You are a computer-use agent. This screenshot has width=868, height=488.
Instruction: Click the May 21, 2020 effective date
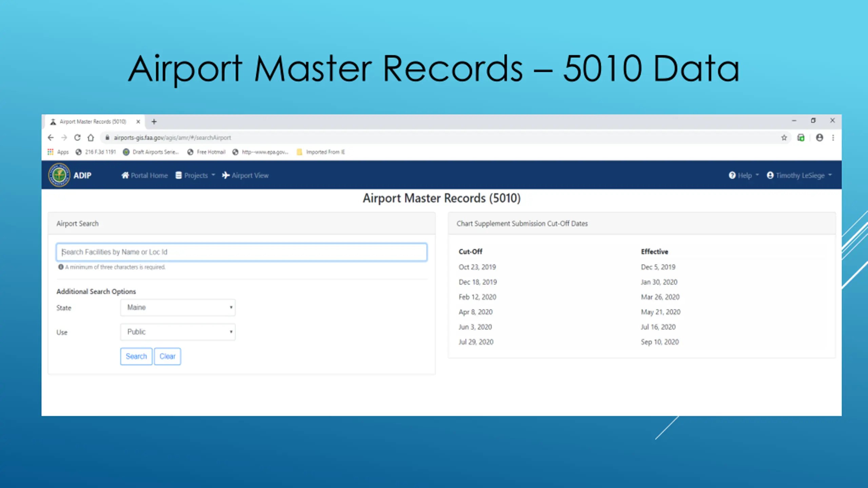661,312
